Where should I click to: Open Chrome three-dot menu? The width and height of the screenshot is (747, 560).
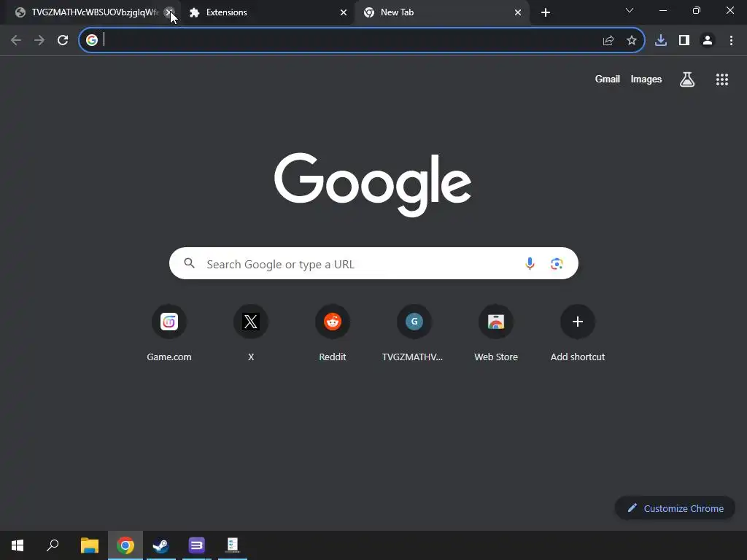pyautogui.click(x=731, y=41)
